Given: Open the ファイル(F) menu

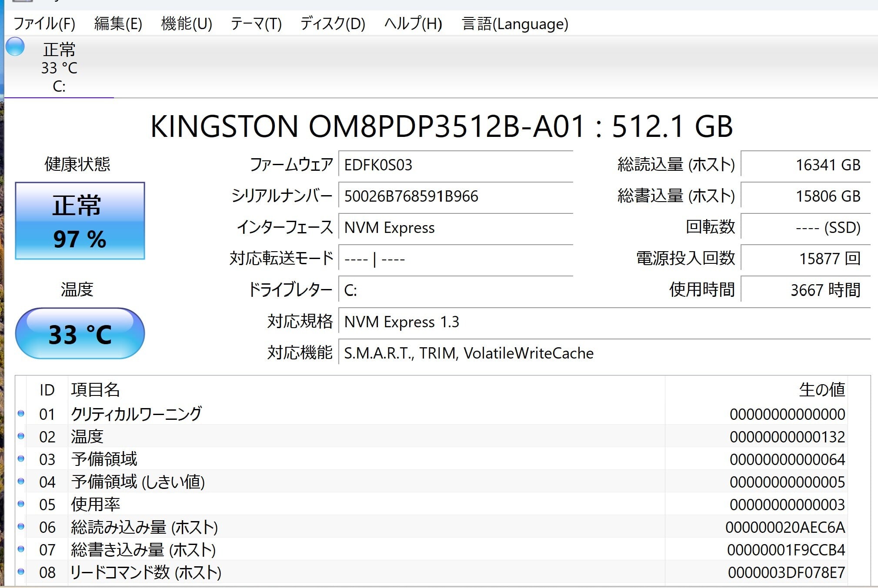Looking at the screenshot, I should click(44, 23).
